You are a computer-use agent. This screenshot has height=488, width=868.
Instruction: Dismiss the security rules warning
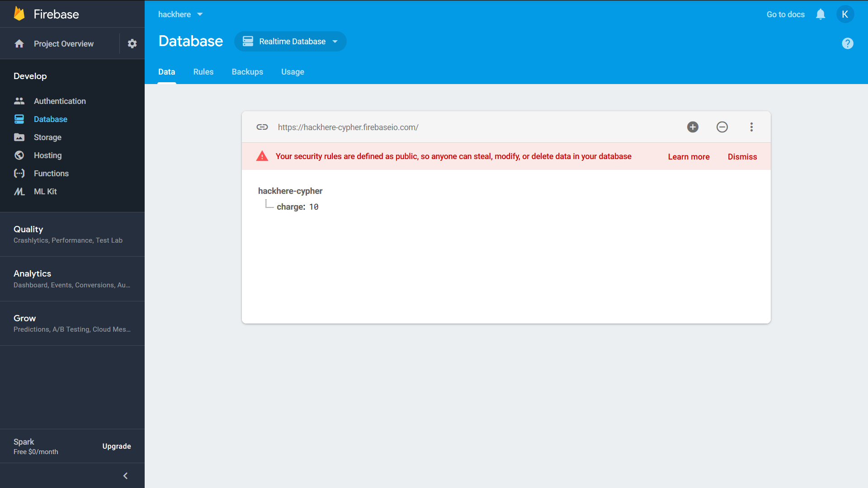pyautogui.click(x=742, y=157)
